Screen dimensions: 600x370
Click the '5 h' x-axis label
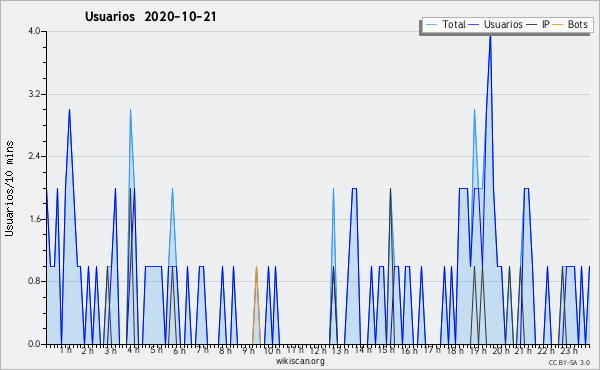coord(156,350)
